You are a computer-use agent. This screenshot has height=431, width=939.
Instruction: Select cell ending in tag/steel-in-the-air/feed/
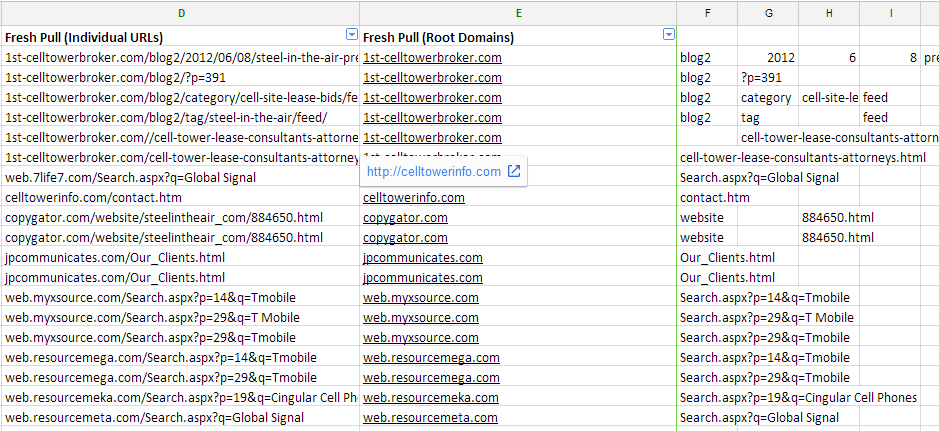click(181, 118)
